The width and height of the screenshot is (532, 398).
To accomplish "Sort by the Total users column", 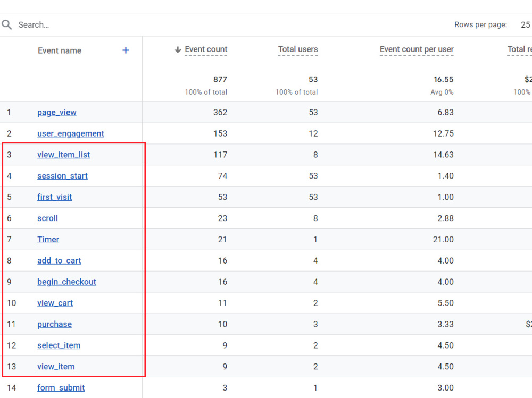I will (x=298, y=49).
